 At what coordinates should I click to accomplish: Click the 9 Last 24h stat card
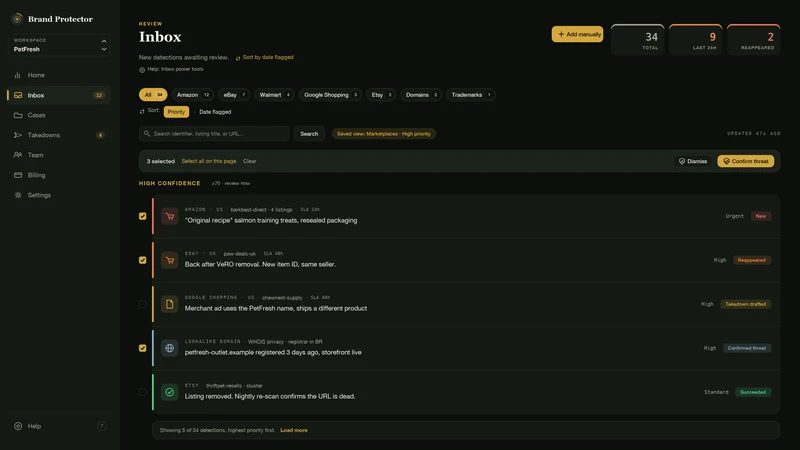point(695,40)
